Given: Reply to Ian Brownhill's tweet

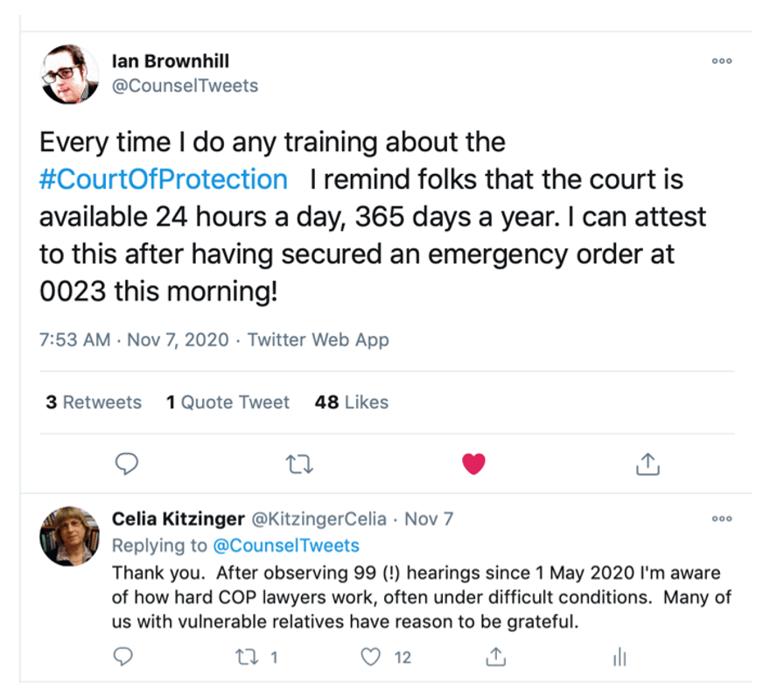Looking at the screenshot, I should 128,464.
